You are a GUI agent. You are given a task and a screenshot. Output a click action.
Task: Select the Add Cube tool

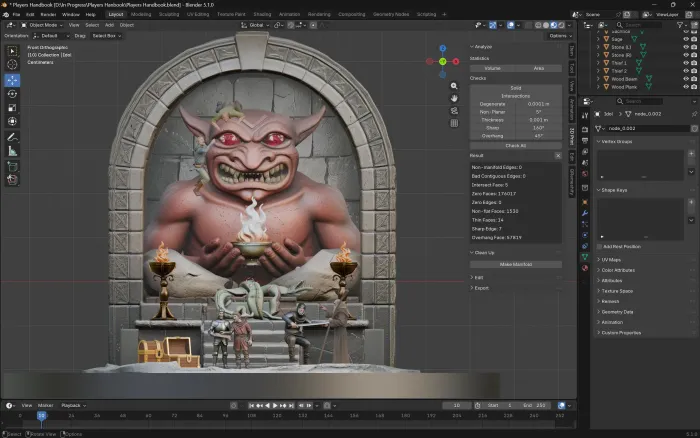12,167
